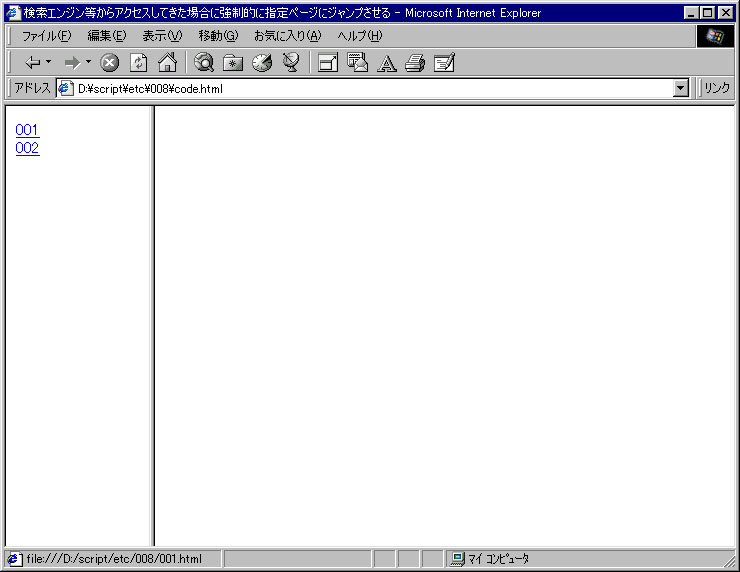Click the My Computer zone status icon
This screenshot has height=572, width=740.
pyautogui.click(x=457, y=559)
